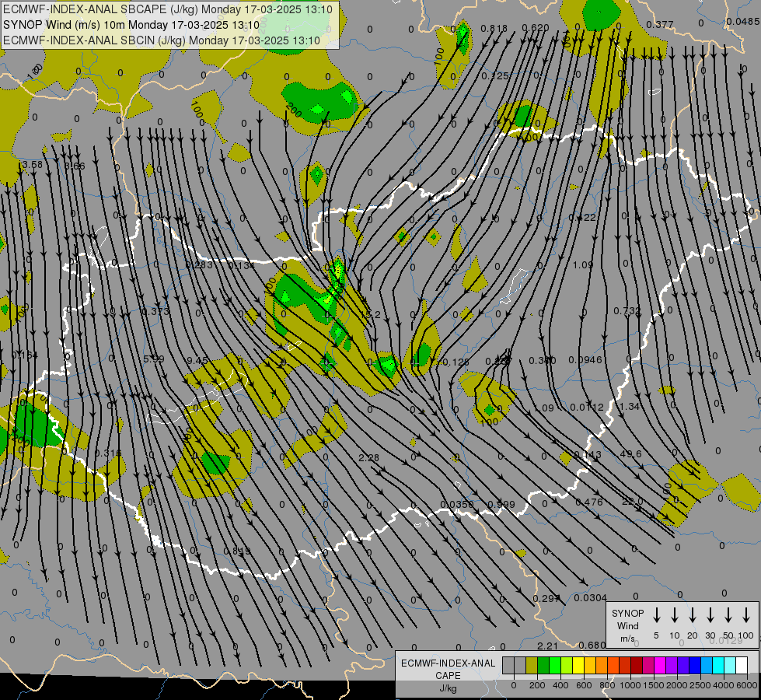Click the 4000 tick label in CAPE legend
This screenshot has width=761, height=700.
pos(724,685)
